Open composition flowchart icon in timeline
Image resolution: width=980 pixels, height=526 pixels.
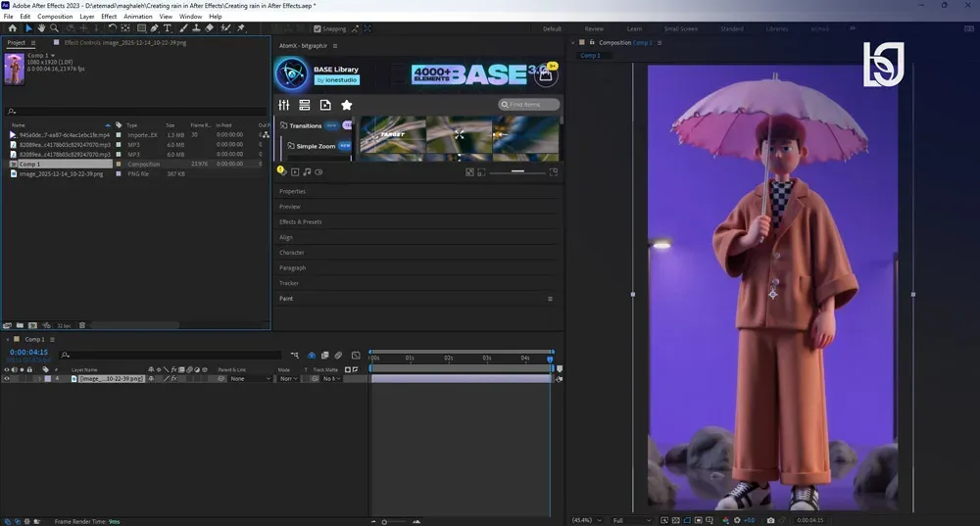(294, 356)
